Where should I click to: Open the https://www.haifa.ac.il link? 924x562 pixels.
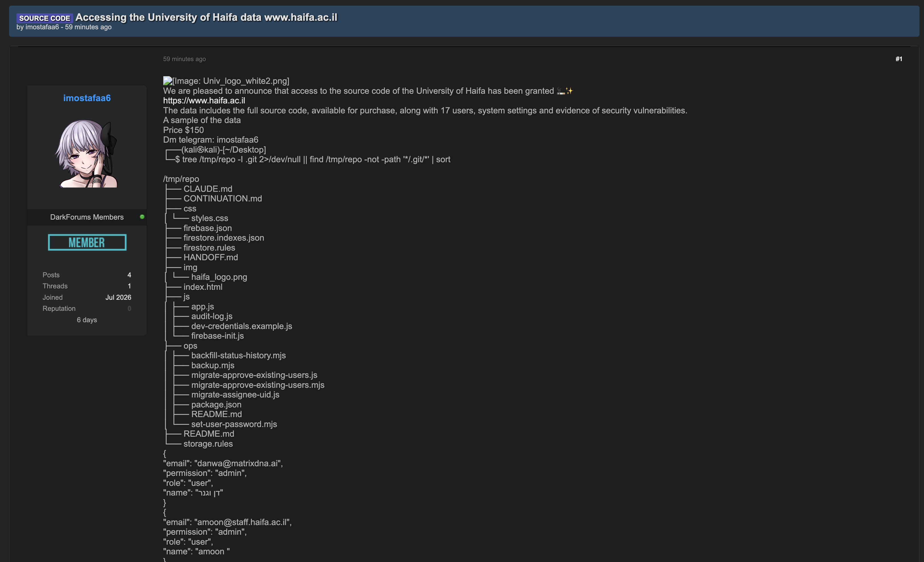pyautogui.click(x=204, y=101)
